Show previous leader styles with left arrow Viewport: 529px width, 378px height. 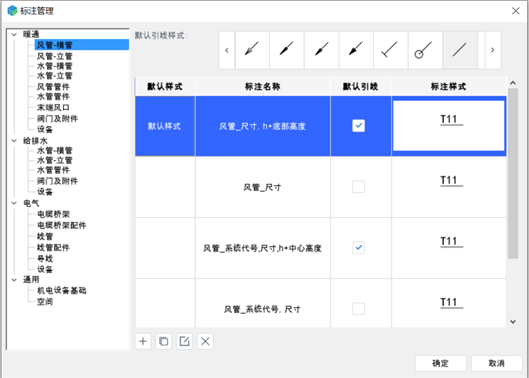tap(227, 50)
